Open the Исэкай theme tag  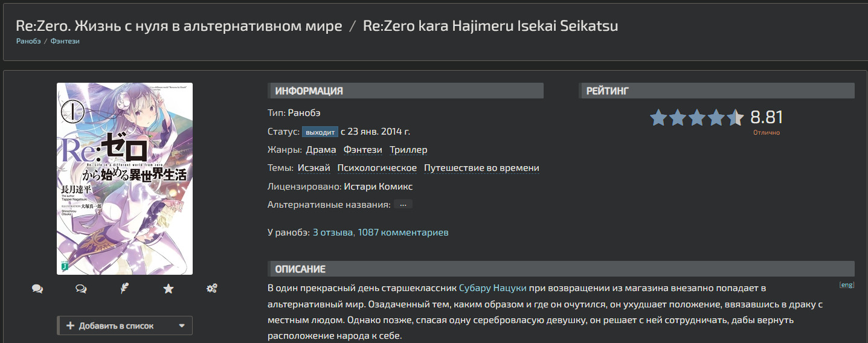pos(314,168)
